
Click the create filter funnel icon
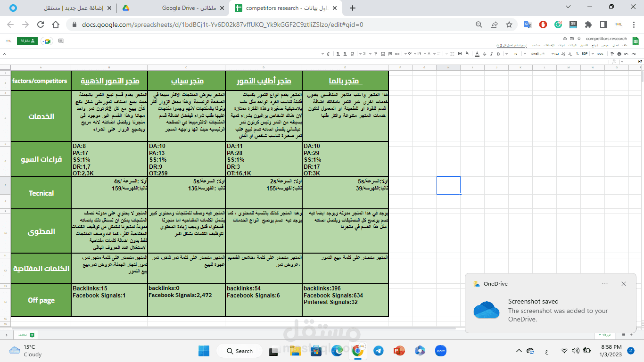coord(376,53)
